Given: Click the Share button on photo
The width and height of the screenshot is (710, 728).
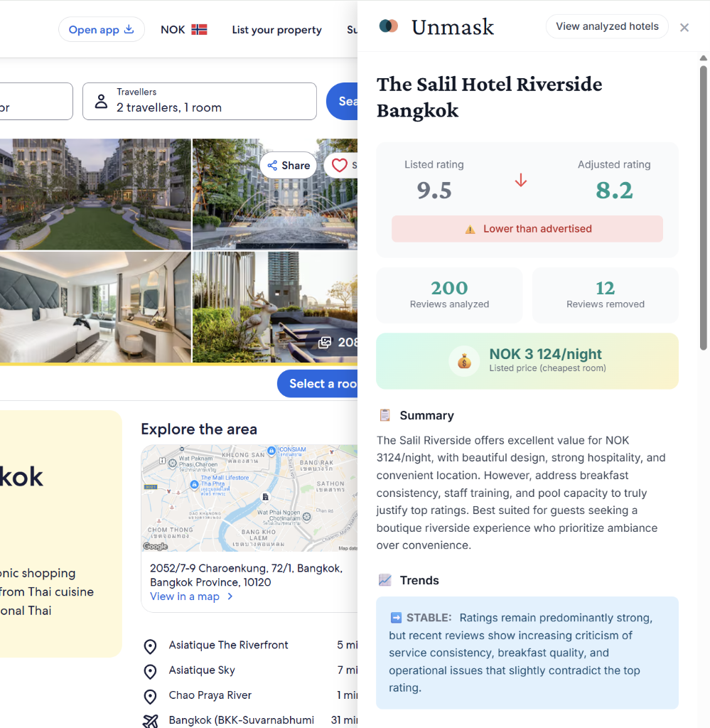Looking at the screenshot, I should pyautogui.click(x=288, y=165).
